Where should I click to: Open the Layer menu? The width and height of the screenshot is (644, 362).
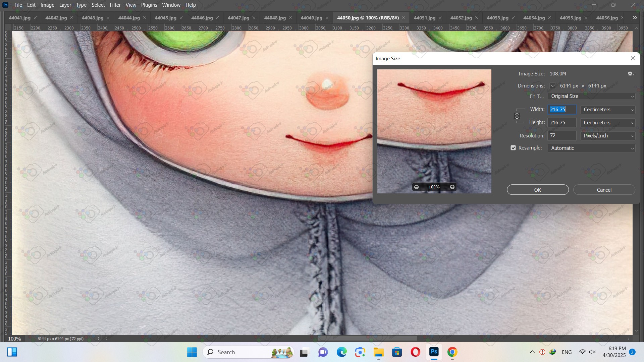pos(65,5)
